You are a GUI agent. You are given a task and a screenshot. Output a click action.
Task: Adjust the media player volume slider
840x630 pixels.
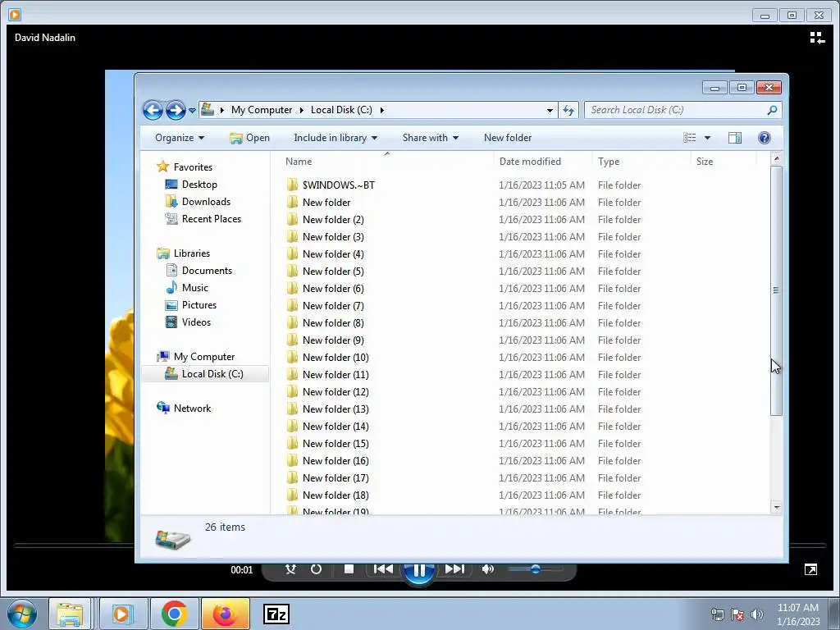point(535,569)
